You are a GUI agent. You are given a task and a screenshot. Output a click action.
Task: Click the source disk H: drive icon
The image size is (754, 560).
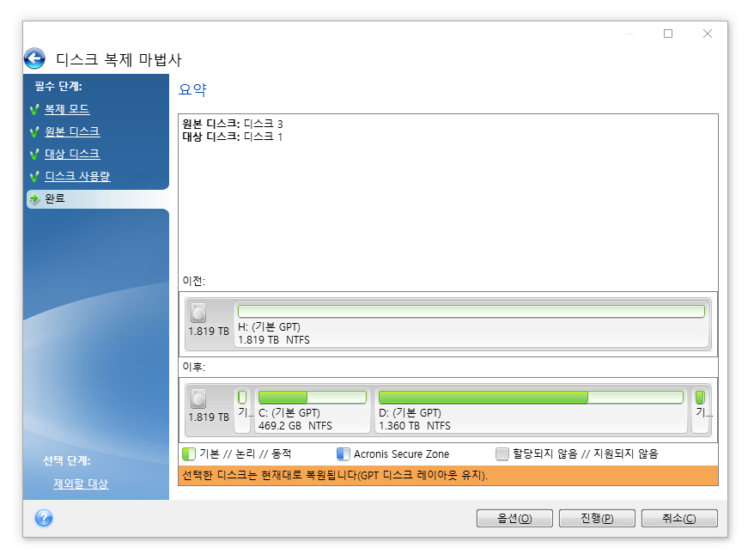[198, 313]
